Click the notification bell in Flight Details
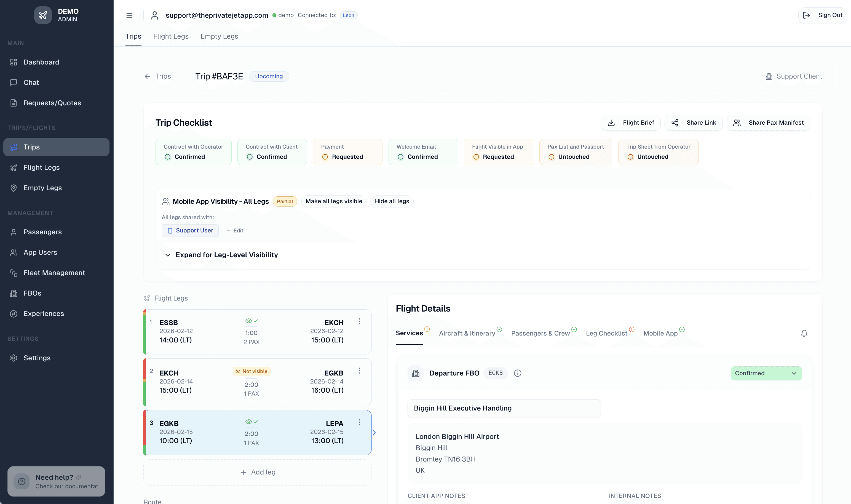The width and height of the screenshot is (851, 504). click(804, 333)
